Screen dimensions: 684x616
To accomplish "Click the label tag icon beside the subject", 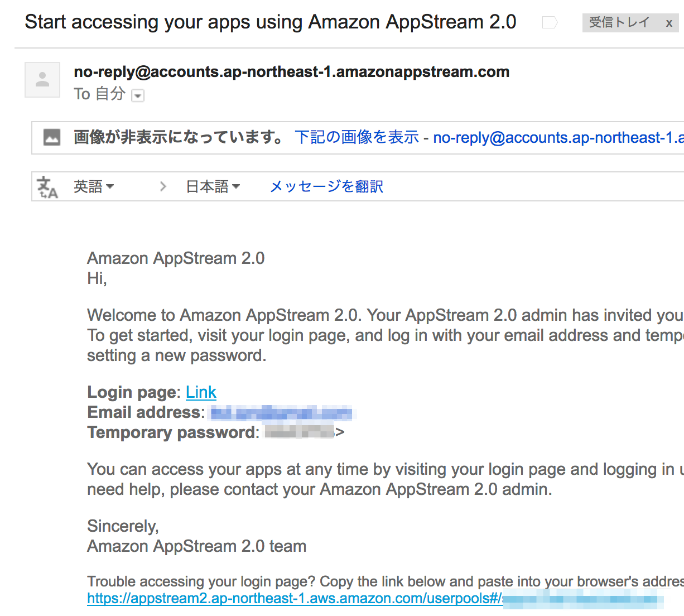I will click(548, 21).
